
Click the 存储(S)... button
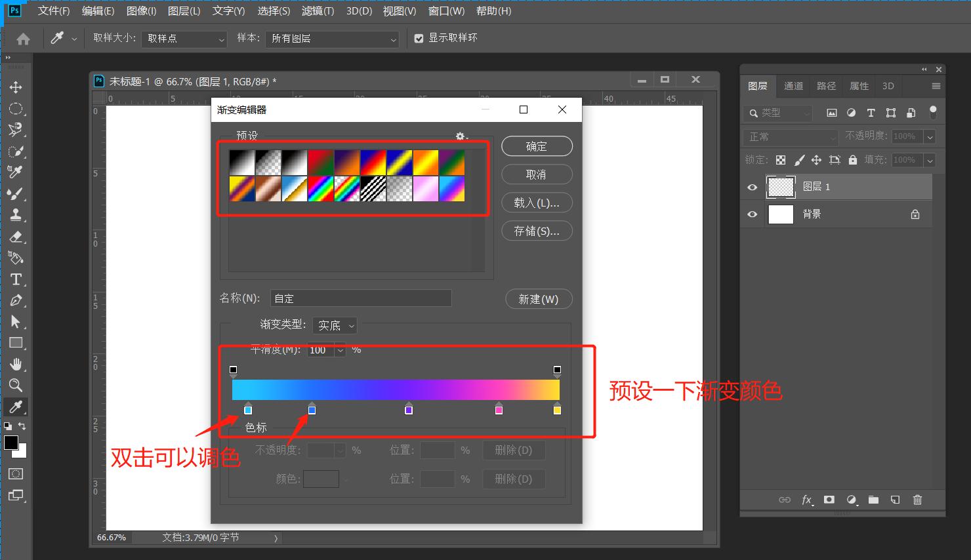537,231
